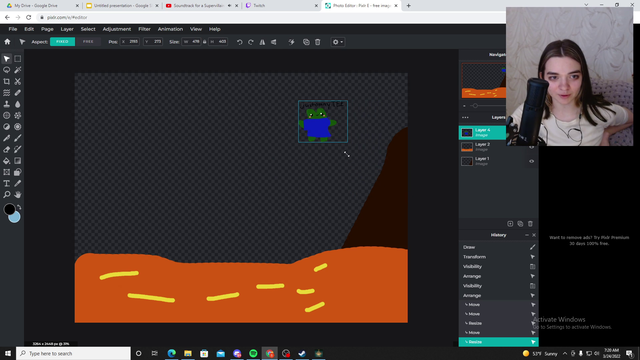Image resolution: width=640 pixels, height=360 pixels.
Task: Click the black foreground color swatch
Action: pyautogui.click(x=9, y=209)
